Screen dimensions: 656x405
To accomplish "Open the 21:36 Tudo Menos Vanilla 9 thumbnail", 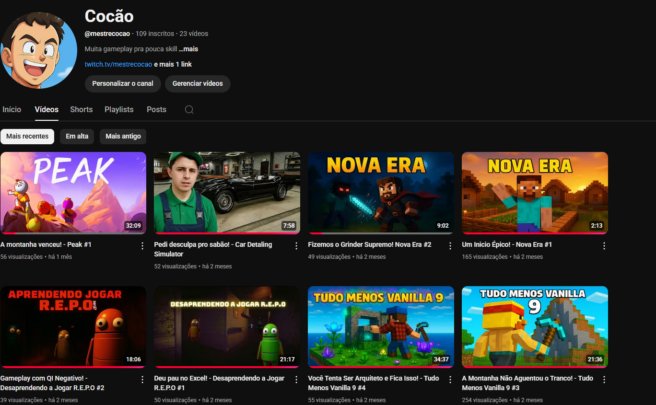I will coord(534,326).
